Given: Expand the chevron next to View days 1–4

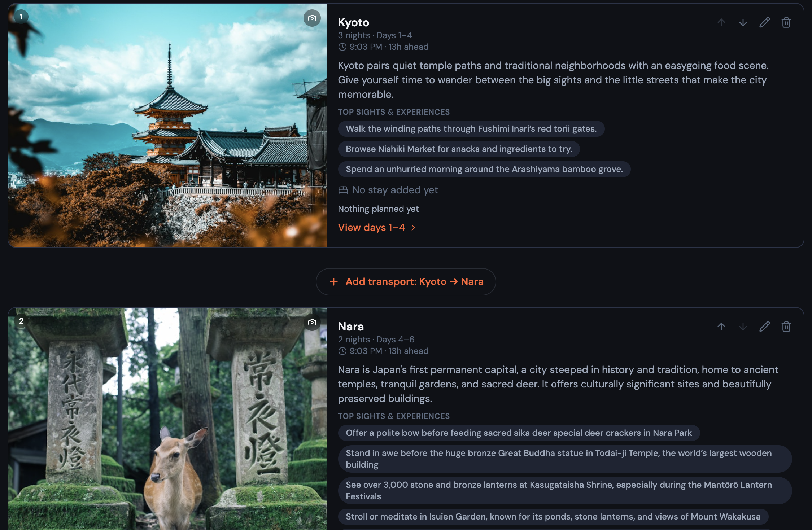Looking at the screenshot, I should [413, 228].
